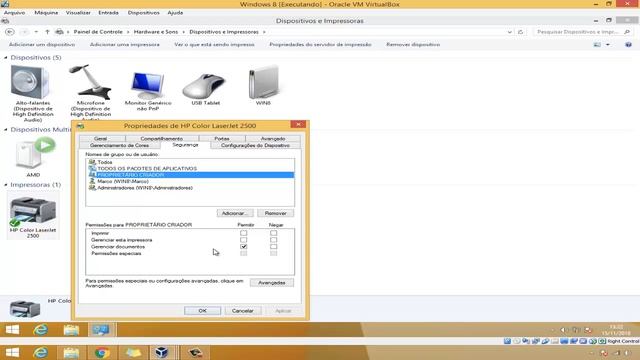Image resolution: width=640 pixels, height=360 pixels.
Task: Select the Monitor Genérico não PnP icon
Action: tap(147, 85)
